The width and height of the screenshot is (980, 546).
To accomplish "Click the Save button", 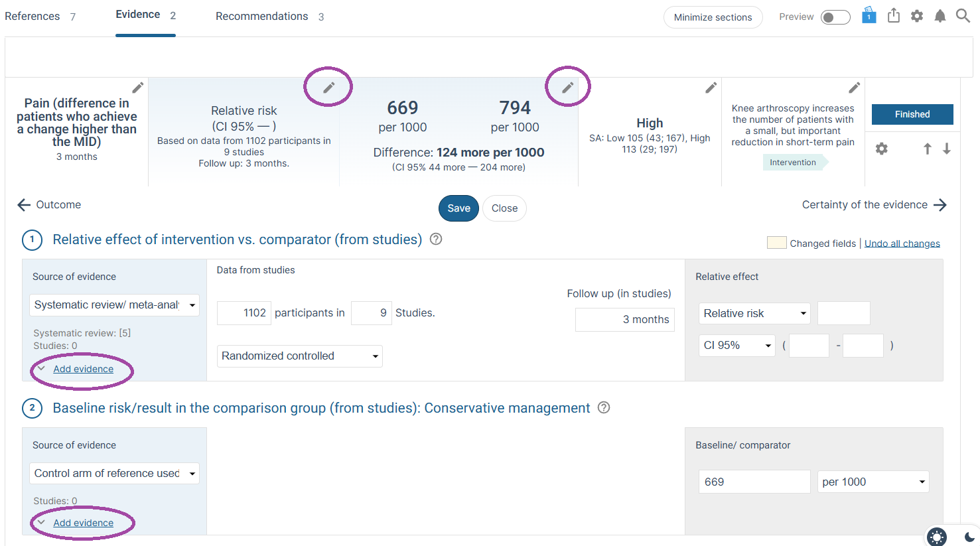I will pyautogui.click(x=458, y=208).
